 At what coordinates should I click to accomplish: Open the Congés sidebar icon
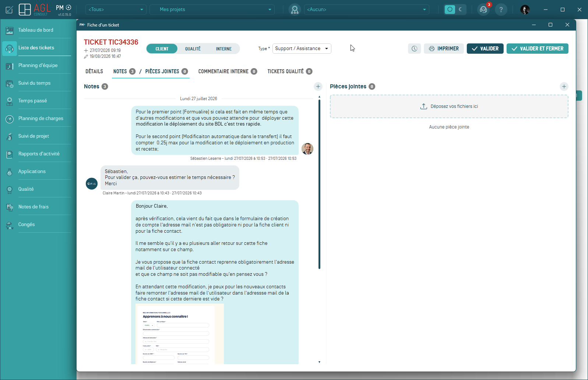click(10, 225)
